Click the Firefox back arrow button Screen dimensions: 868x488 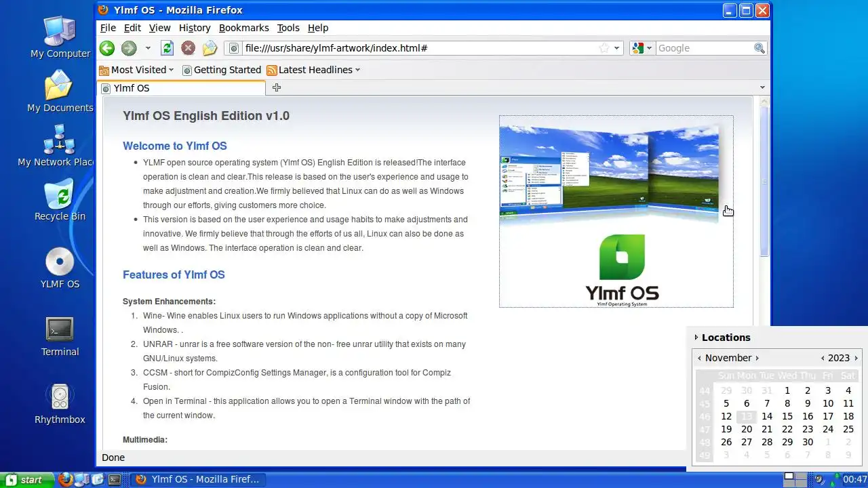point(107,48)
